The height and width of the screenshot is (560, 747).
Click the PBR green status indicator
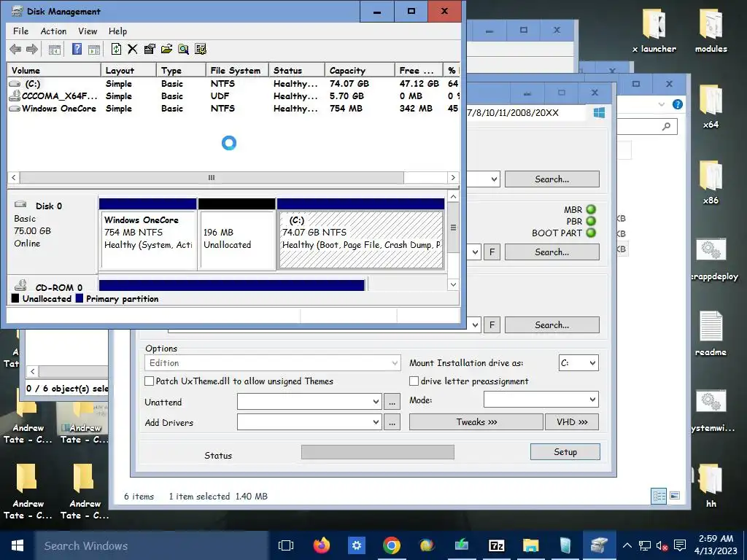591,222
